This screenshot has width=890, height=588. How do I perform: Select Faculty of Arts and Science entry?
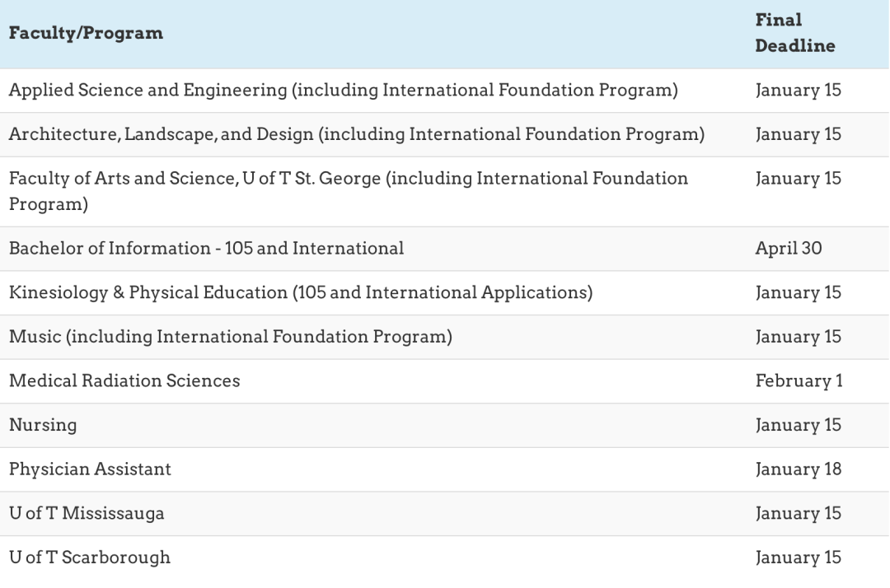348,191
